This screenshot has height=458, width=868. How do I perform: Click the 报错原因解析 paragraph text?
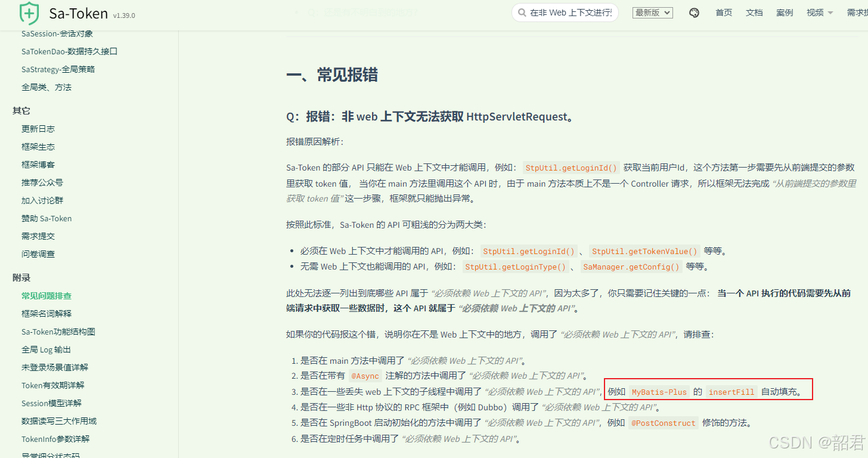[x=315, y=142]
